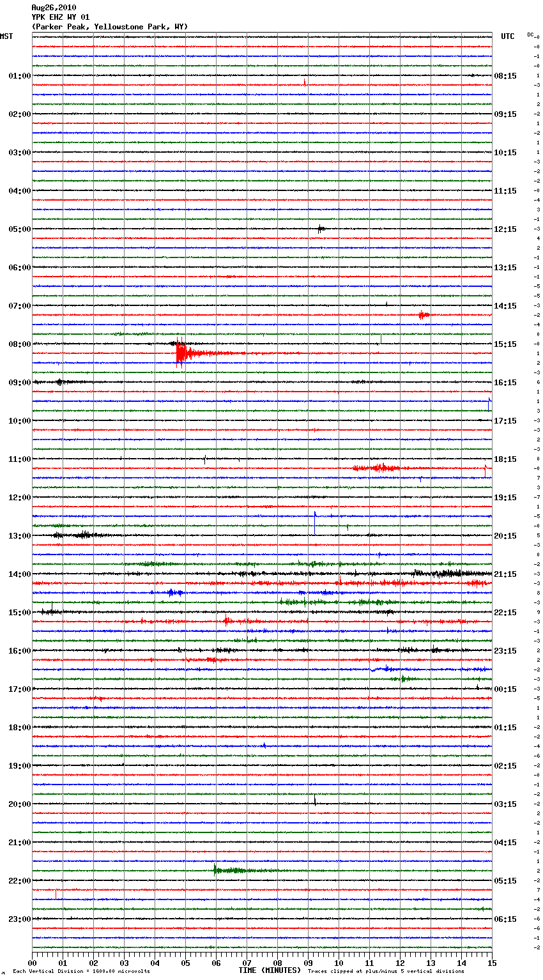Click the MST column header
The image size is (543, 980).
6,36
